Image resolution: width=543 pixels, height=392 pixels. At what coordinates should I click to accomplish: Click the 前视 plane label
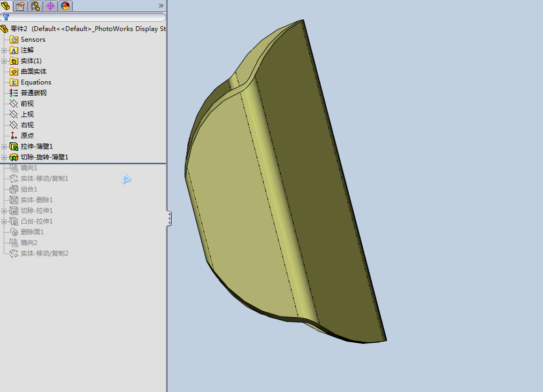27,104
